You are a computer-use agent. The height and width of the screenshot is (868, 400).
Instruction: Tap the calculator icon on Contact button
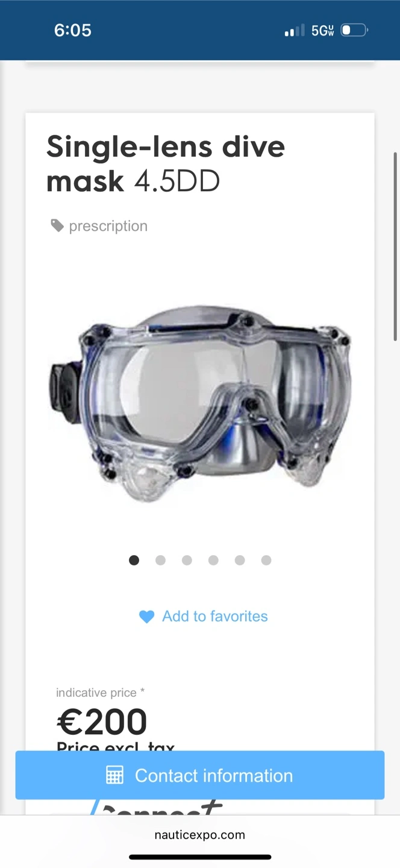(x=114, y=775)
